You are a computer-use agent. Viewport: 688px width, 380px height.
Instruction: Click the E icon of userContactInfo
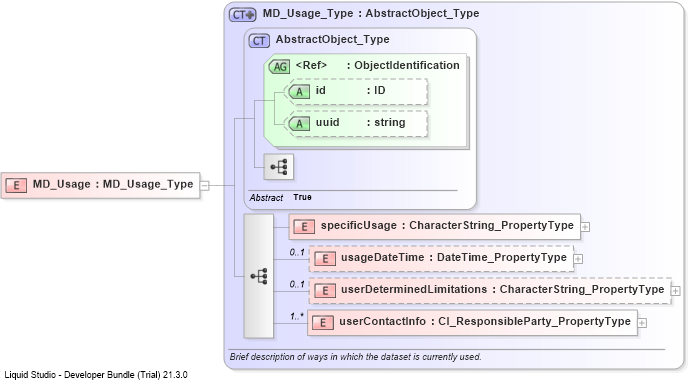point(322,323)
